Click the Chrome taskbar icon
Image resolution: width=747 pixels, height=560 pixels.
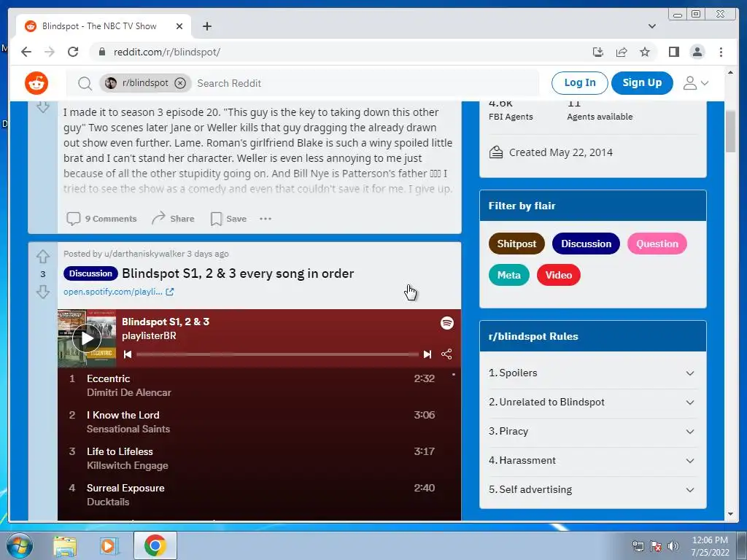[155, 545]
